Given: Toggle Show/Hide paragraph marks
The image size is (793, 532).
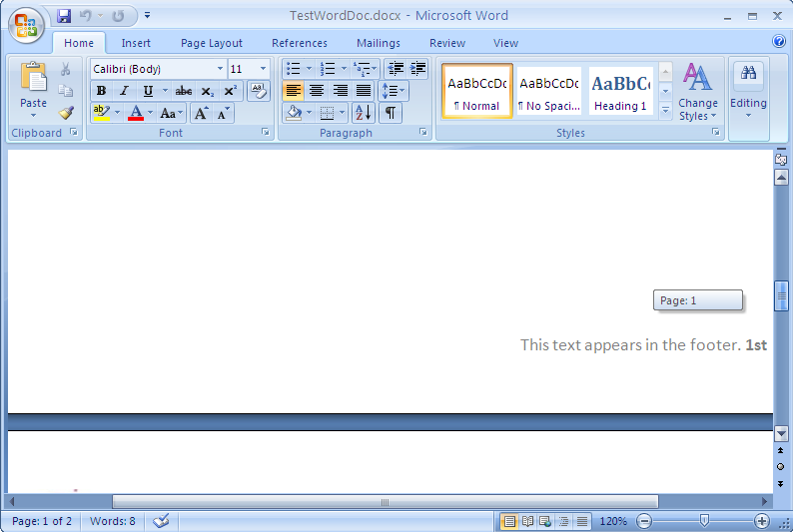Looking at the screenshot, I should point(391,113).
